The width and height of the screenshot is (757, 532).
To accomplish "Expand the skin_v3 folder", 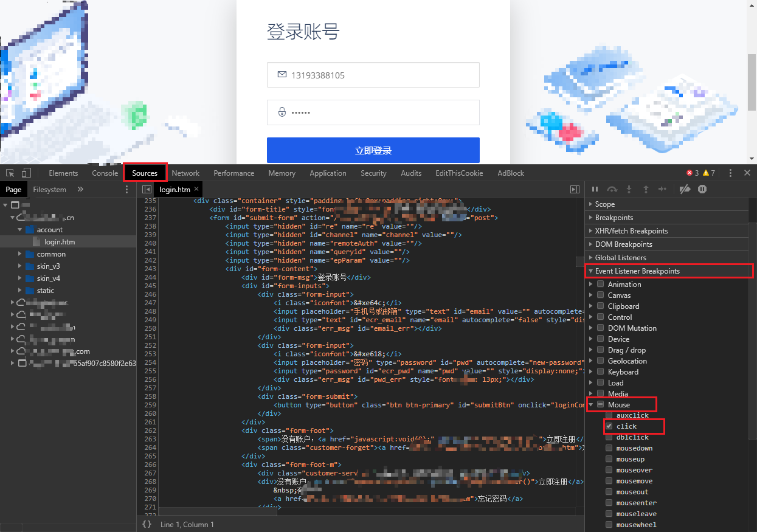I will [x=19, y=266].
